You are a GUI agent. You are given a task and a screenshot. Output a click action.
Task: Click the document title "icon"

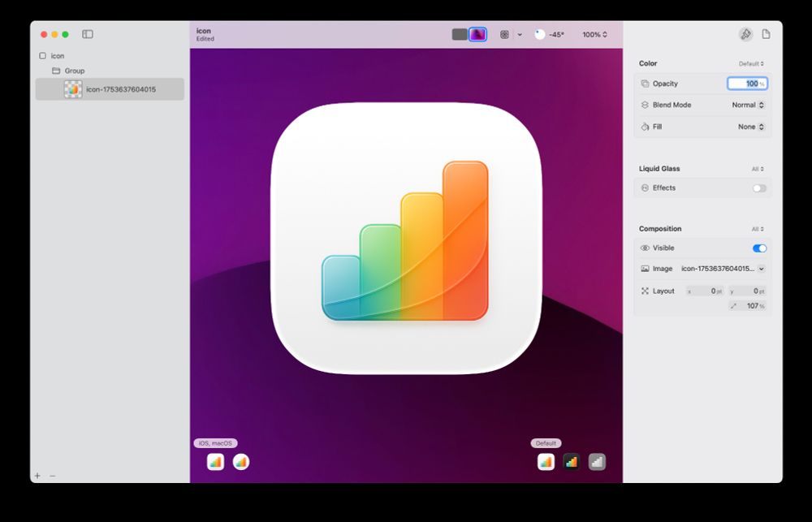(204, 31)
